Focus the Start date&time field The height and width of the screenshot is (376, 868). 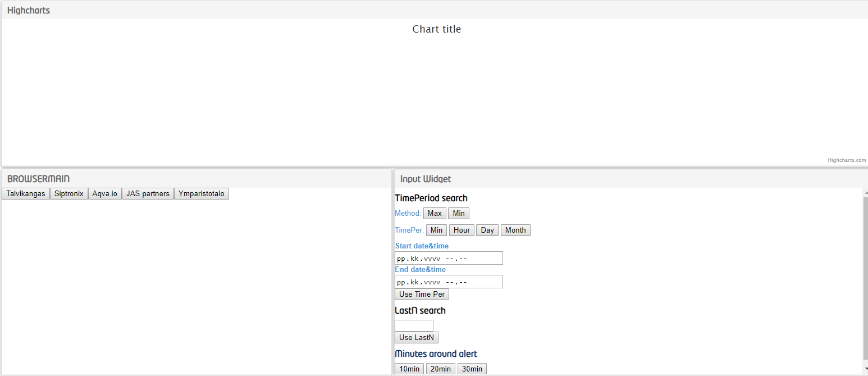click(x=449, y=258)
